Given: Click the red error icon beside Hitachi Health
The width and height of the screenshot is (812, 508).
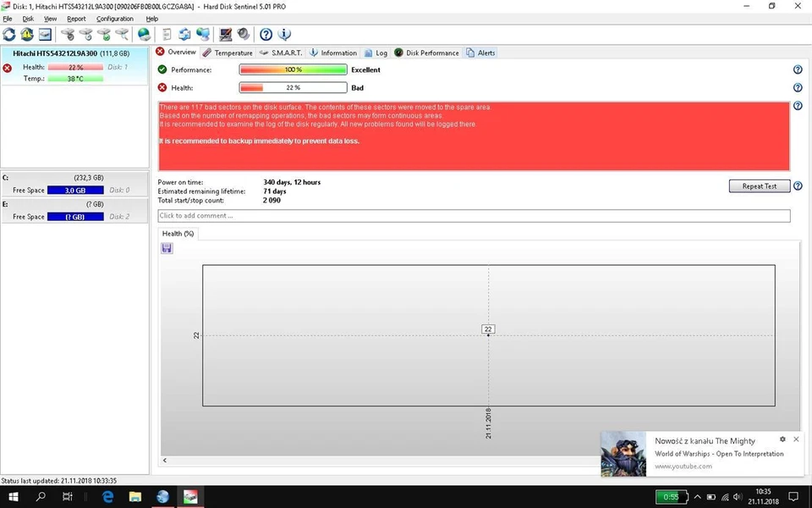Looking at the screenshot, I should click(8, 68).
